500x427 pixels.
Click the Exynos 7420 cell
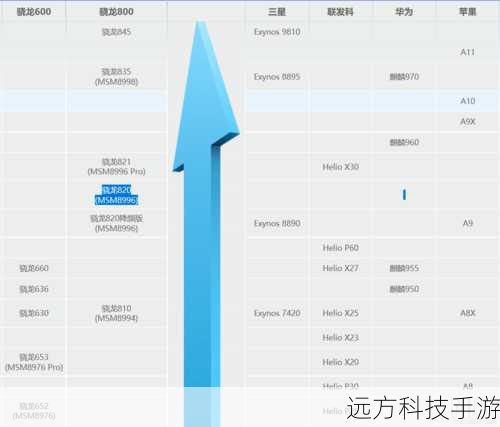point(277,313)
